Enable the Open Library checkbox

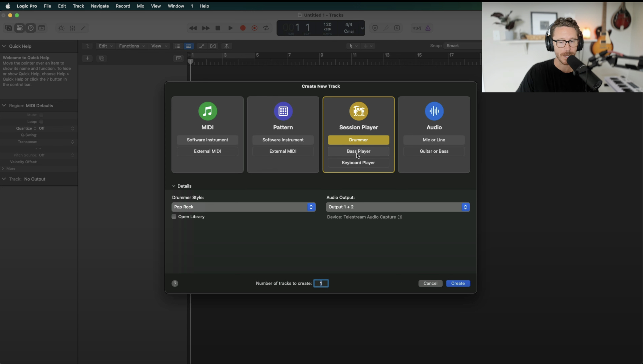[x=174, y=217]
